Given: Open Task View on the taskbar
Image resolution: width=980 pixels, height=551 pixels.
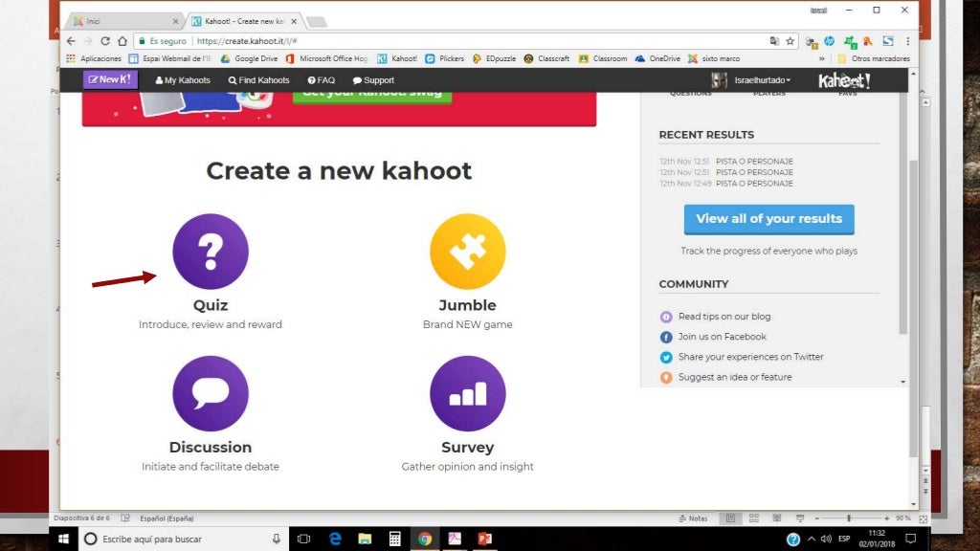Looking at the screenshot, I should point(303,539).
